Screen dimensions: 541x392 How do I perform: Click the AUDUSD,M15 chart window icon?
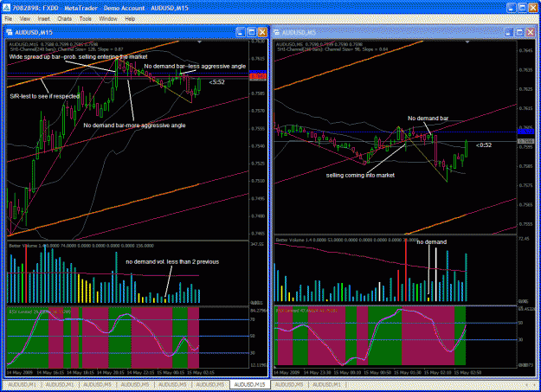click(x=10, y=32)
